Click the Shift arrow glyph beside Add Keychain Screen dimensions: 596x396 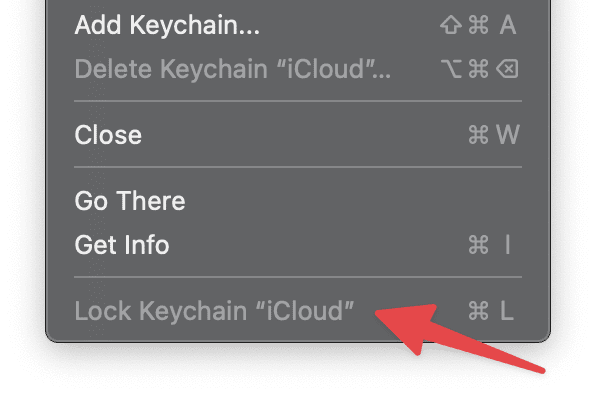(x=451, y=25)
